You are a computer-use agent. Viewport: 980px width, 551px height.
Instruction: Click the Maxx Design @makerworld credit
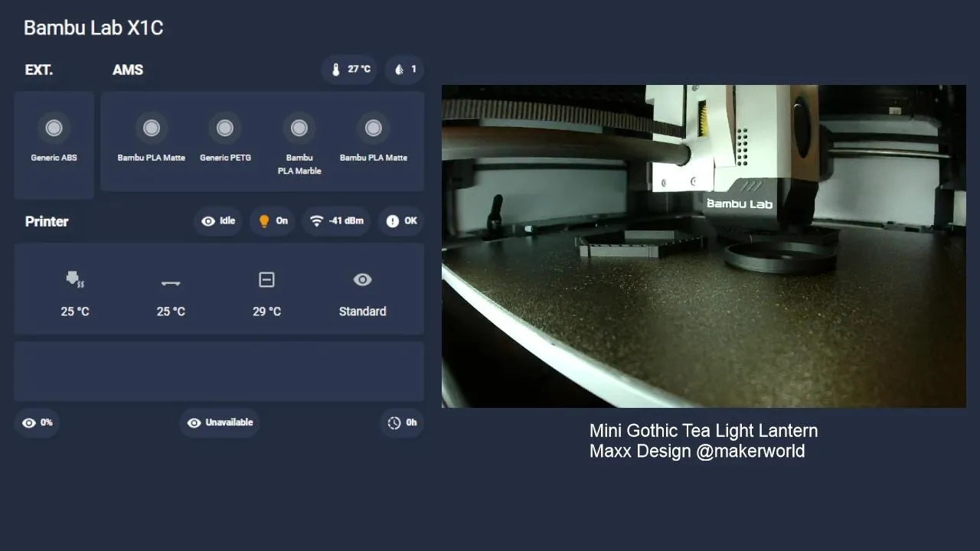[x=697, y=451]
